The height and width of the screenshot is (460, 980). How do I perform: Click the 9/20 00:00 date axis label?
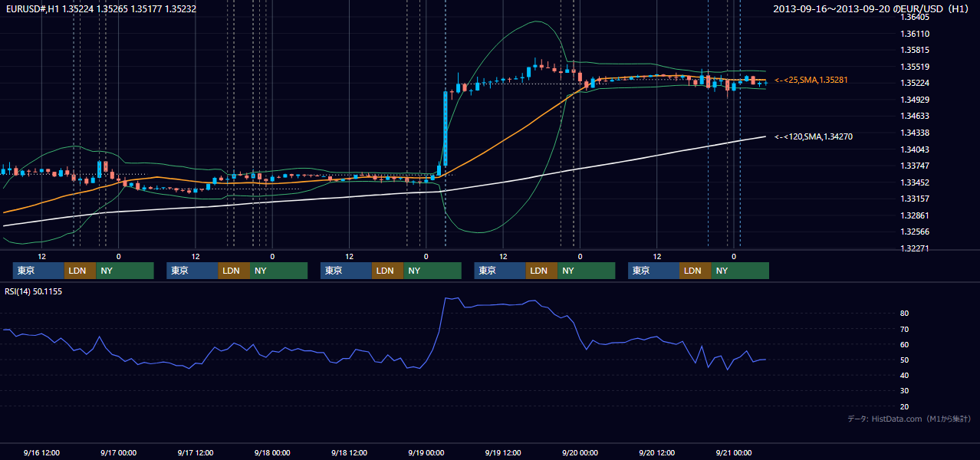point(580,453)
